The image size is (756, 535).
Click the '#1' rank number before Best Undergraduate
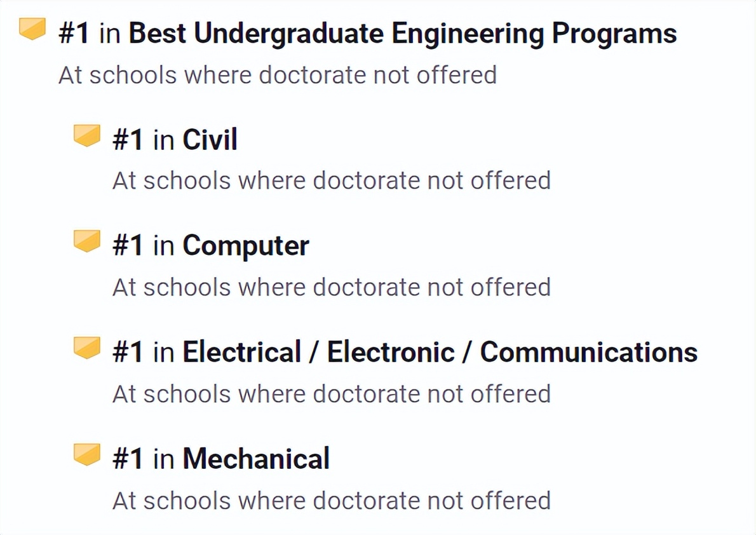(x=74, y=34)
